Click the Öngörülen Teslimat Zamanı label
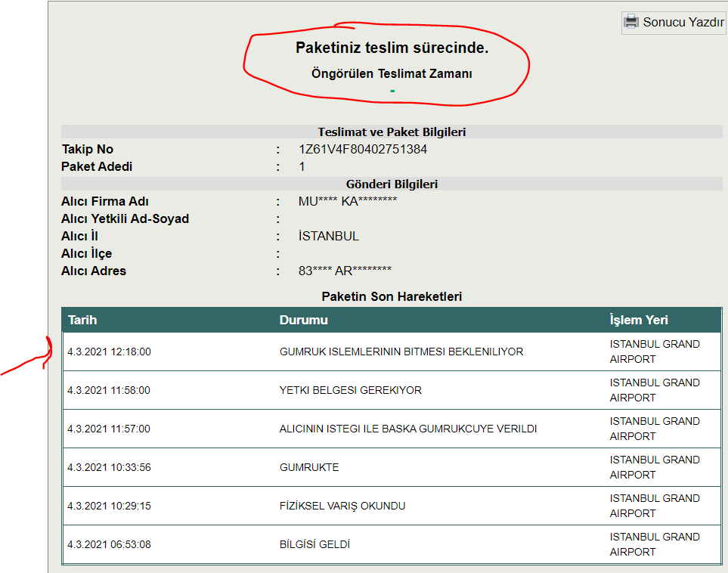728x573 pixels. tap(392, 74)
